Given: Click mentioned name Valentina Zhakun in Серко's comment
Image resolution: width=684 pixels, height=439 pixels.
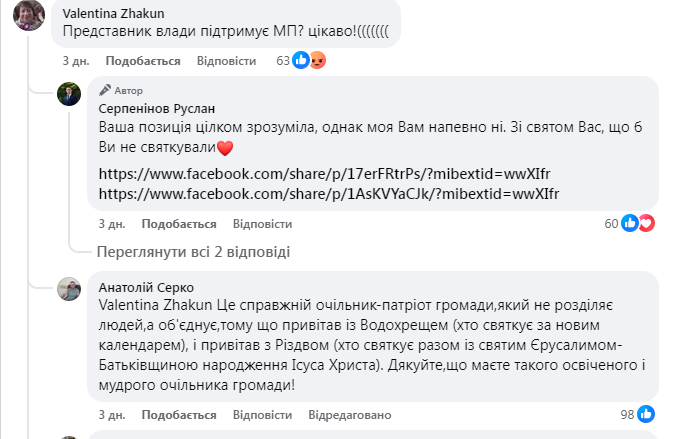Looking at the screenshot, I should pos(149,301).
